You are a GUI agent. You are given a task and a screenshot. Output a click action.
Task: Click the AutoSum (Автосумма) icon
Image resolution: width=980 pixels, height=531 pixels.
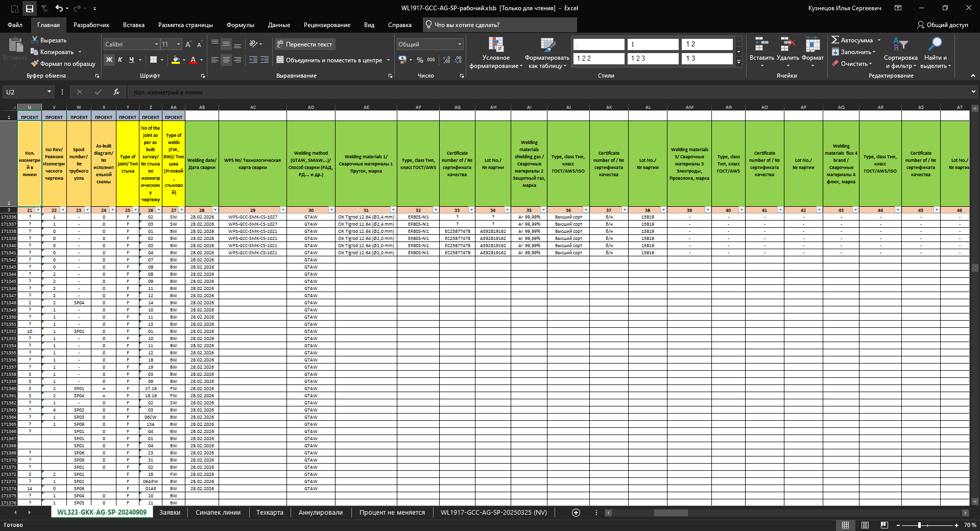coord(835,40)
